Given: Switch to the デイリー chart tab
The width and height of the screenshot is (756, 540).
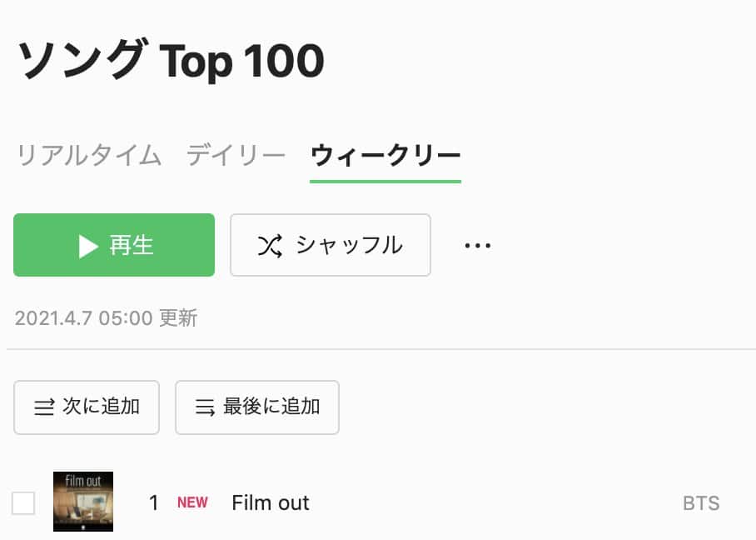Looking at the screenshot, I should [236, 155].
